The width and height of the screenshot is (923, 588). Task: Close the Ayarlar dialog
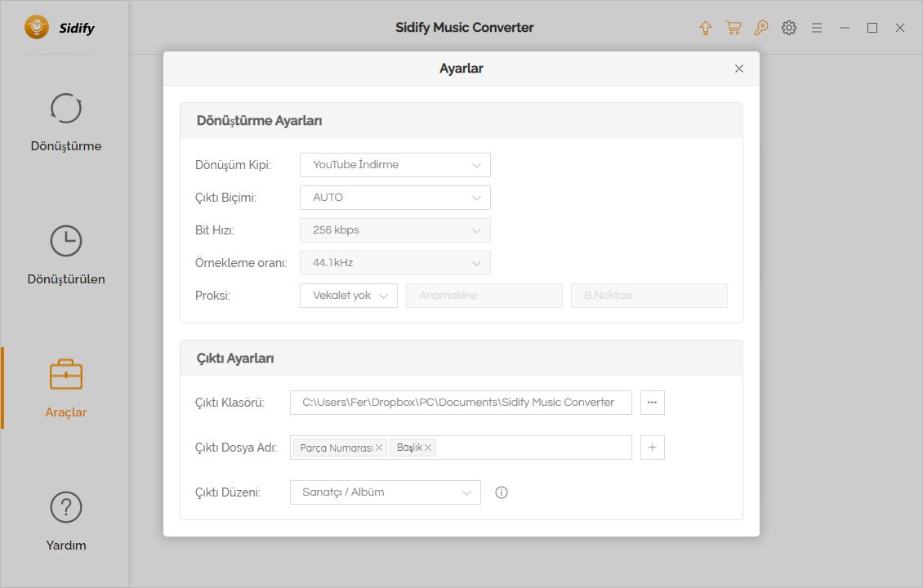point(738,69)
